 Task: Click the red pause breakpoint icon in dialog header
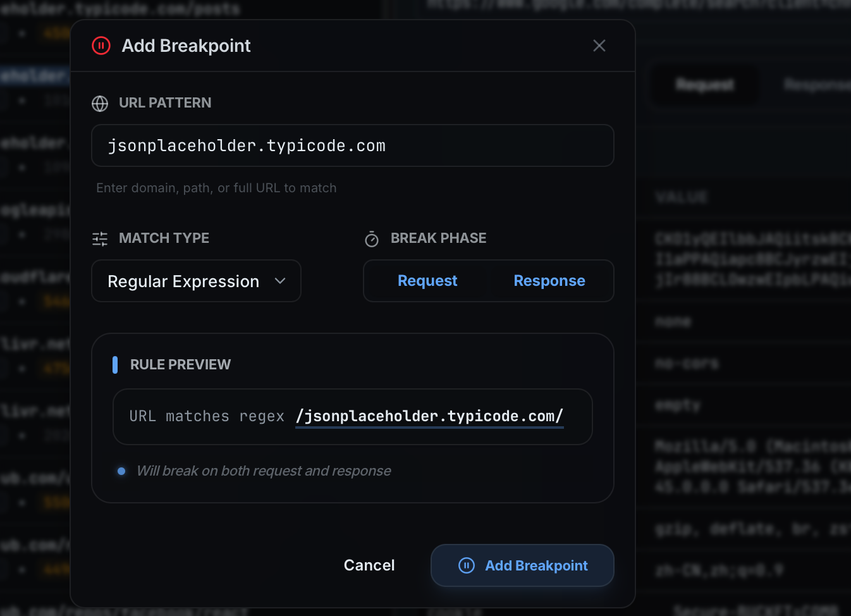coord(101,46)
